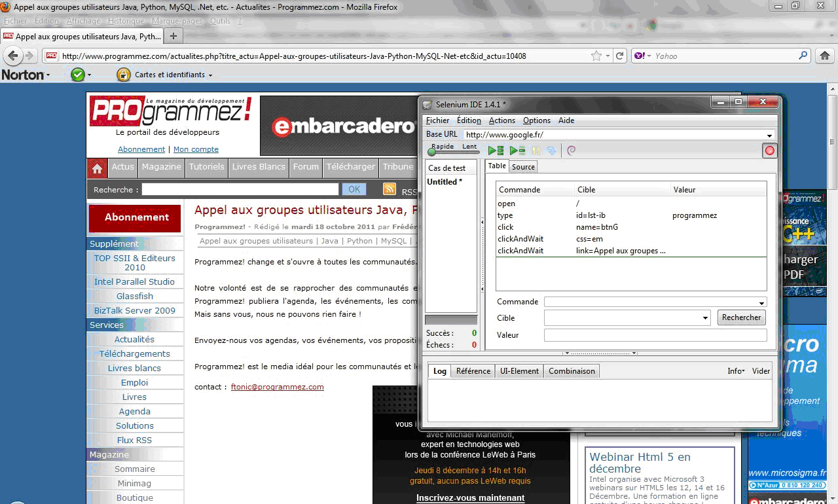The height and width of the screenshot is (504, 838).
Task: Open the Commande combo box dropdown
Action: (x=761, y=302)
